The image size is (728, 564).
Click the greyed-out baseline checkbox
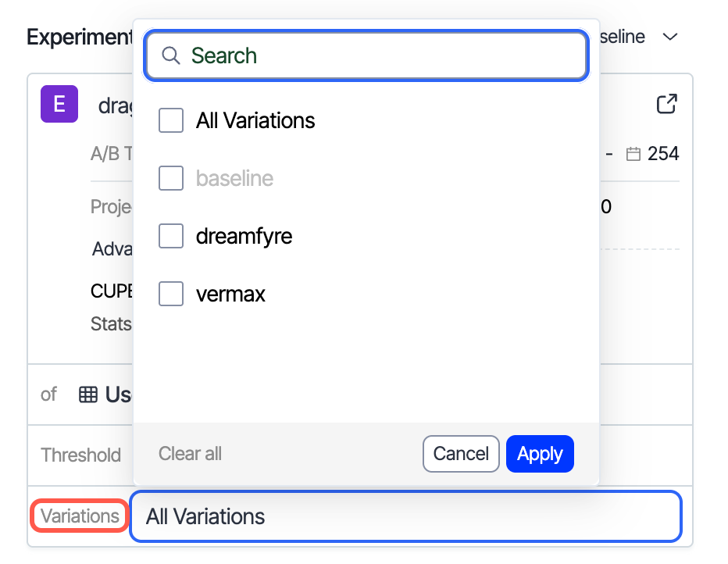click(171, 178)
